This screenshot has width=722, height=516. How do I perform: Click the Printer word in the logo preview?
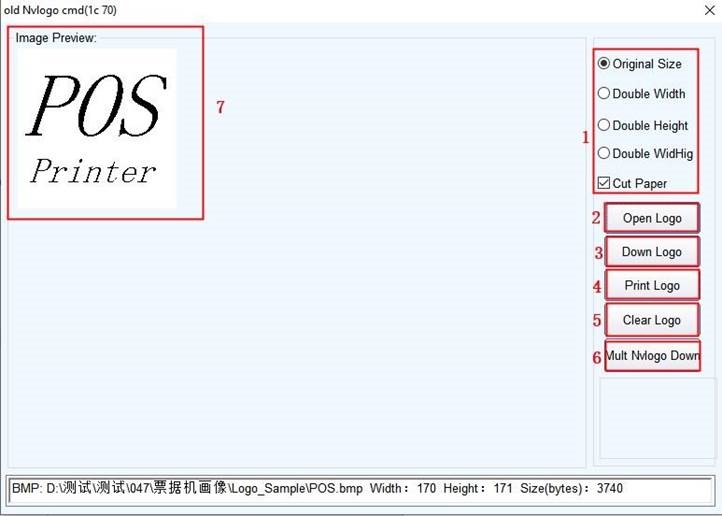(93, 171)
